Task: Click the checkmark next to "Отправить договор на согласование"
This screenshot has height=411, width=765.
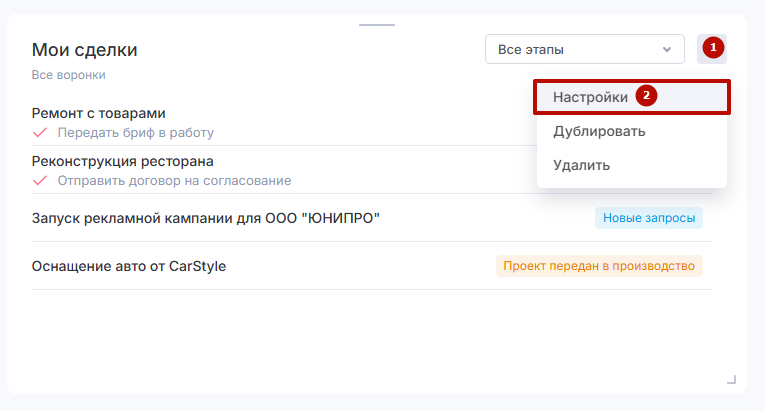Action: (x=40, y=181)
